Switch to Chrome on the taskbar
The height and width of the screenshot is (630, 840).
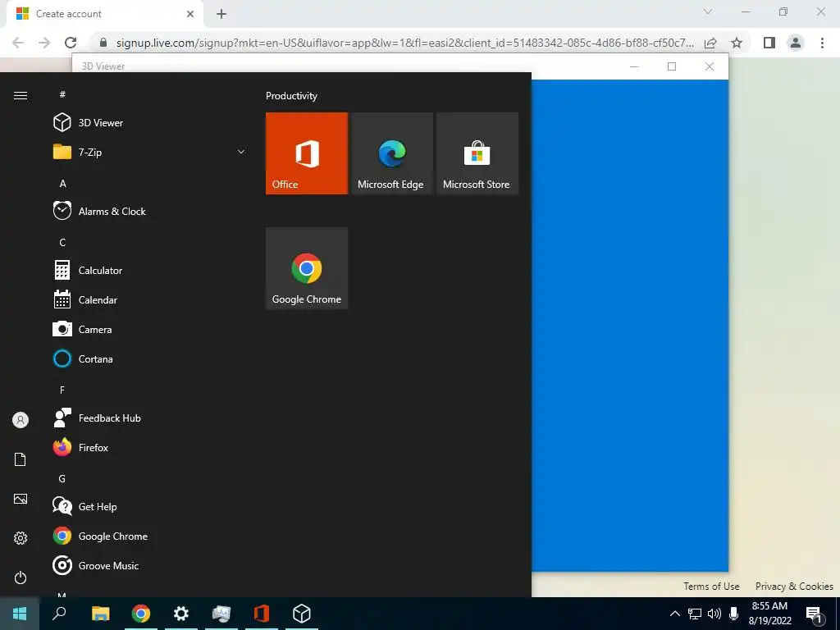(141, 614)
